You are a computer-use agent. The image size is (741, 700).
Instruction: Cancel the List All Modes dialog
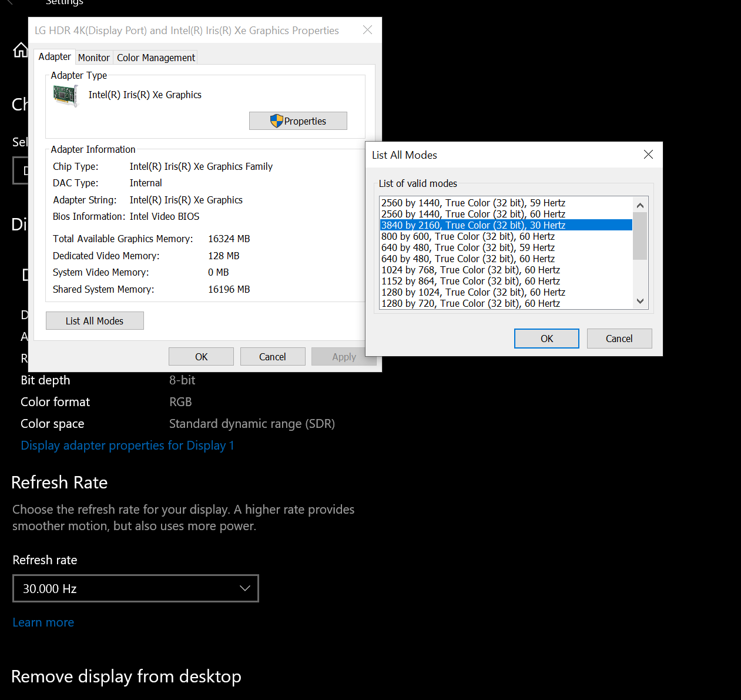click(x=619, y=339)
